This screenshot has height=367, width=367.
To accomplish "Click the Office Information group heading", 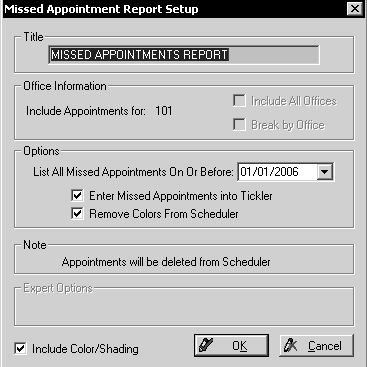I will click(65, 86).
